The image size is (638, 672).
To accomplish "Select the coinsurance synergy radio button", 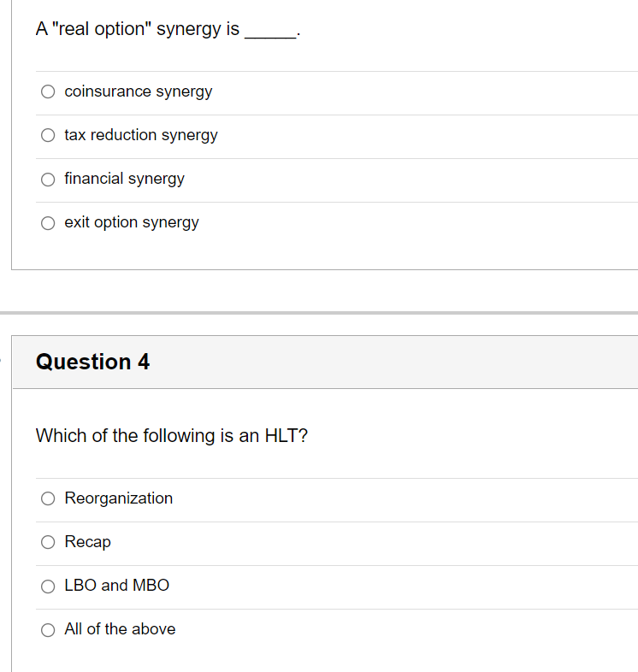I will click(48, 91).
